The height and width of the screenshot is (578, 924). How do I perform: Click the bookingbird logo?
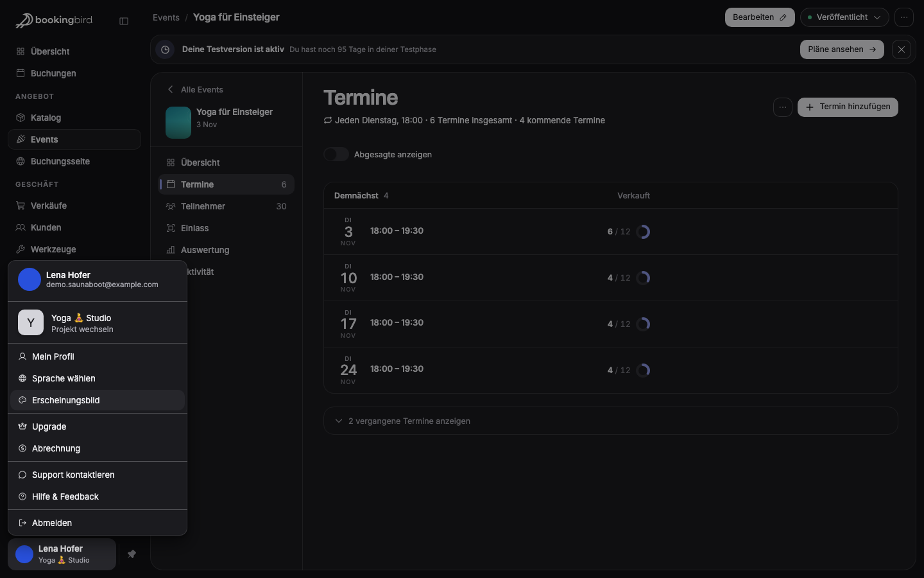[54, 21]
